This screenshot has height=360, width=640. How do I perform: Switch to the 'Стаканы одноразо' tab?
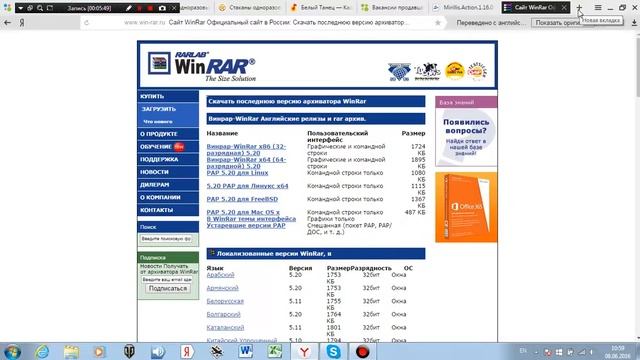click(250, 8)
